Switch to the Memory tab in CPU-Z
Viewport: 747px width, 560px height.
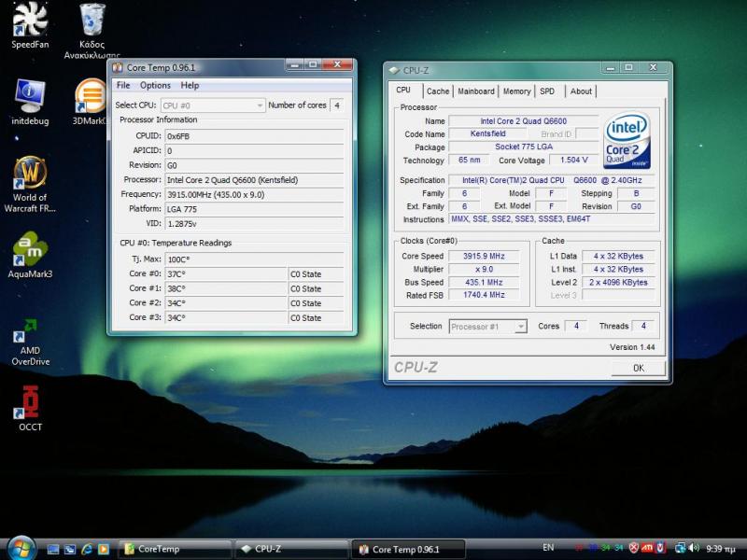pyautogui.click(x=517, y=91)
